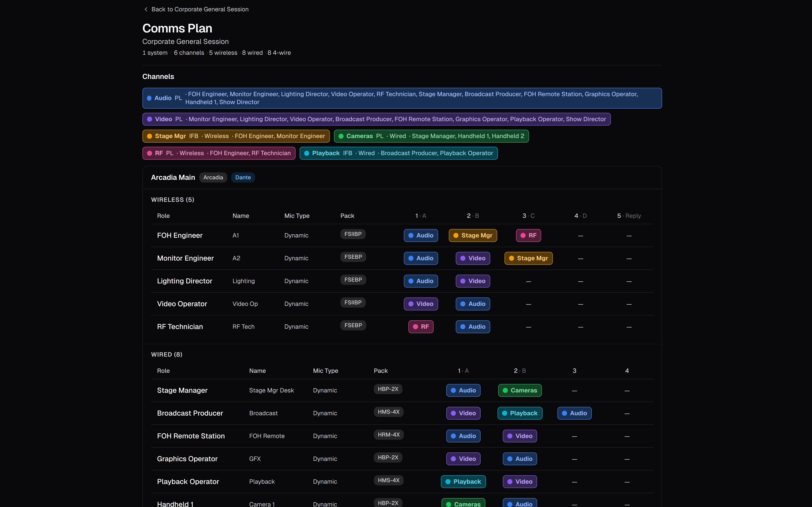Image resolution: width=812 pixels, height=507 pixels.
Task: Click Stage Manager's Cameras channel badge
Action: (520, 390)
